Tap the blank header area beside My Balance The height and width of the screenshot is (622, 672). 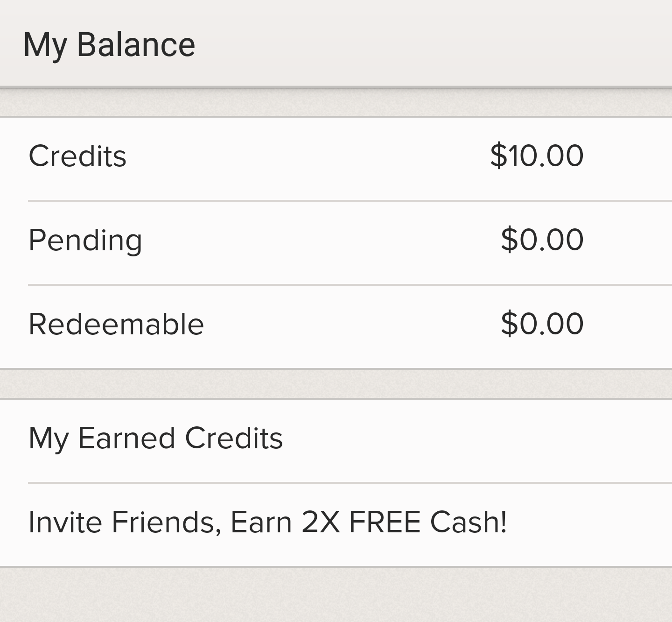pos(434,44)
